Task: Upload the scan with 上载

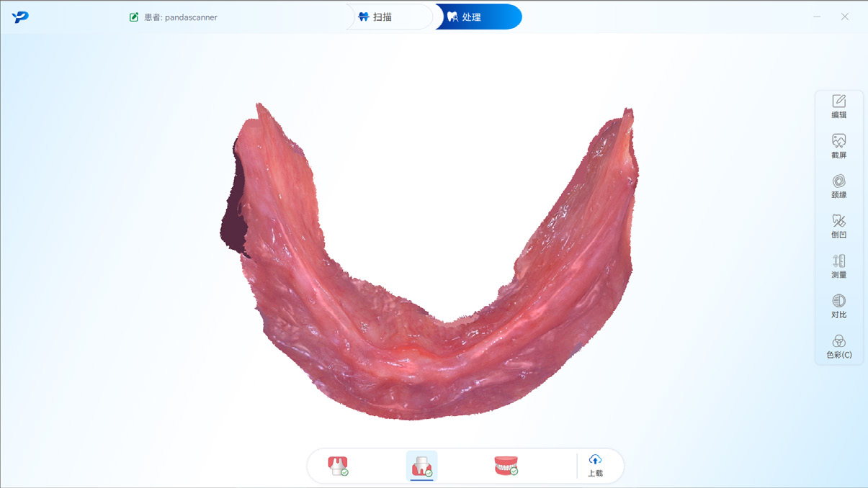Action: tap(595, 466)
